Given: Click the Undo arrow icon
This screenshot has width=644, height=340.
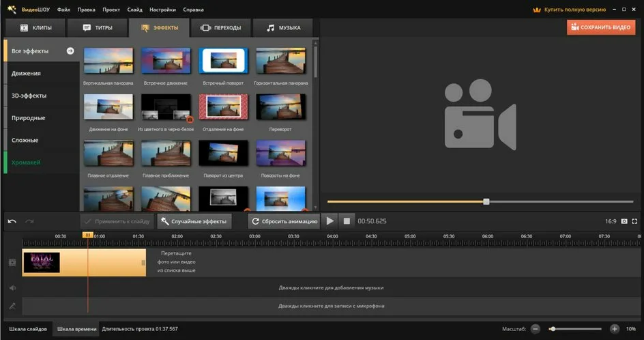Looking at the screenshot, I should (12, 221).
